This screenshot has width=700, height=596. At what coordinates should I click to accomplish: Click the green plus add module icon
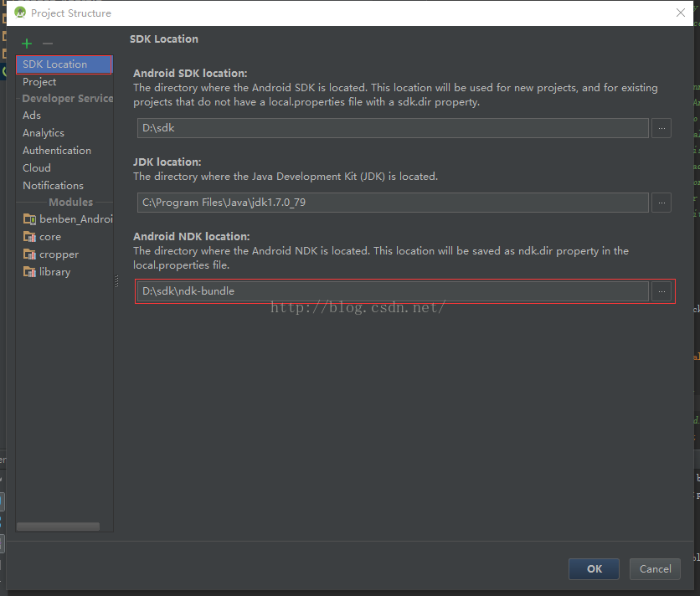tap(27, 44)
